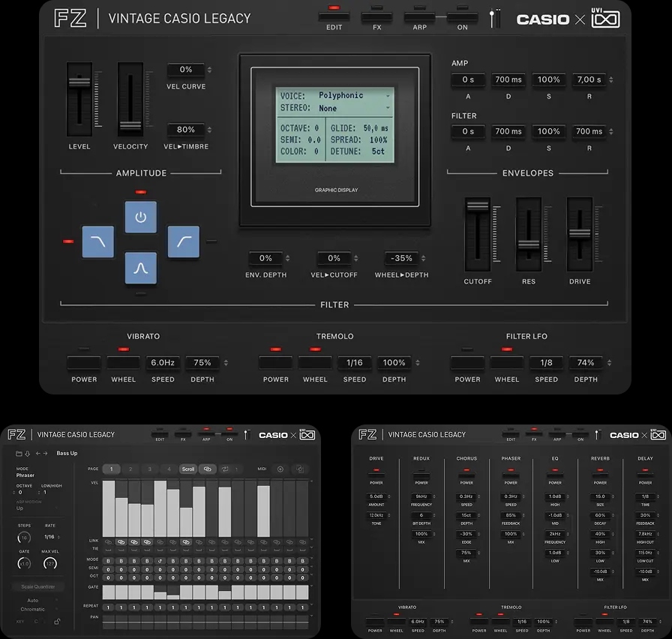Click the folder icon beside Bass Up preset

(19, 453)
